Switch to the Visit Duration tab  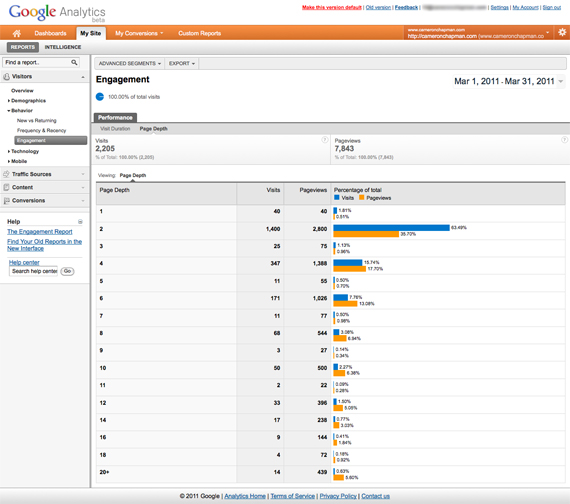pyautogui.click(x=115, y=129)
